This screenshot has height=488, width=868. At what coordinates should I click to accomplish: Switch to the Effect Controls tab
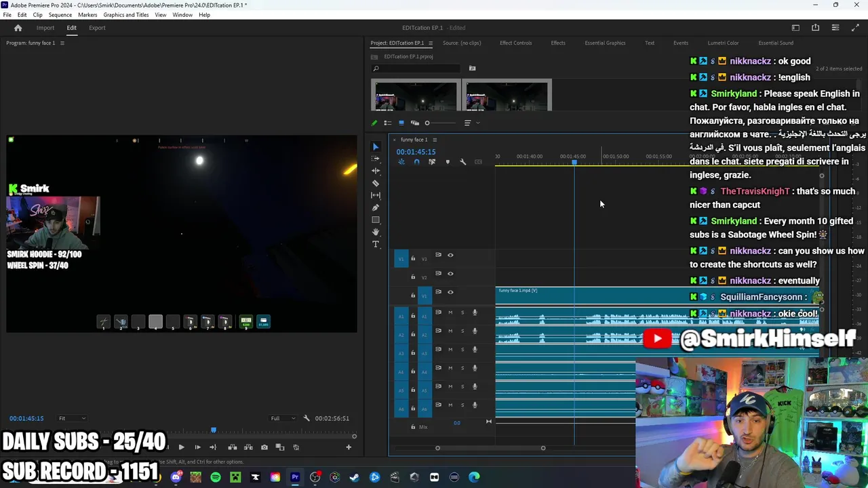pyautogui.click(x=515, y=43)
